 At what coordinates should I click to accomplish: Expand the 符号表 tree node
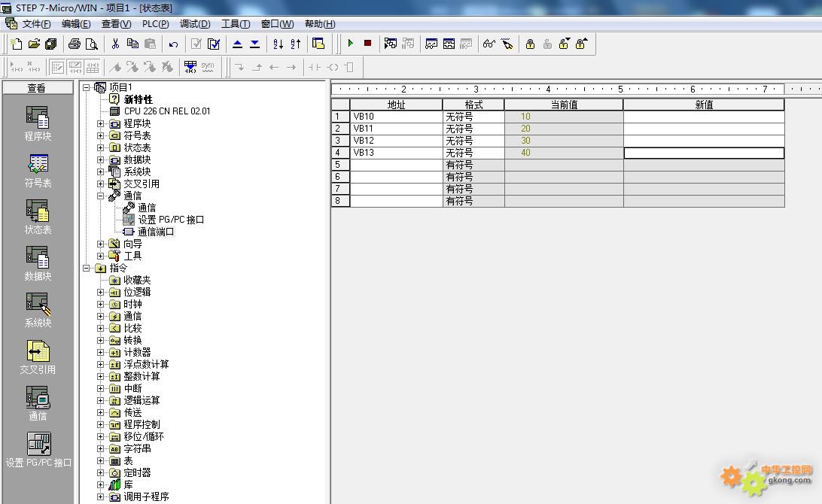[101, 135]
